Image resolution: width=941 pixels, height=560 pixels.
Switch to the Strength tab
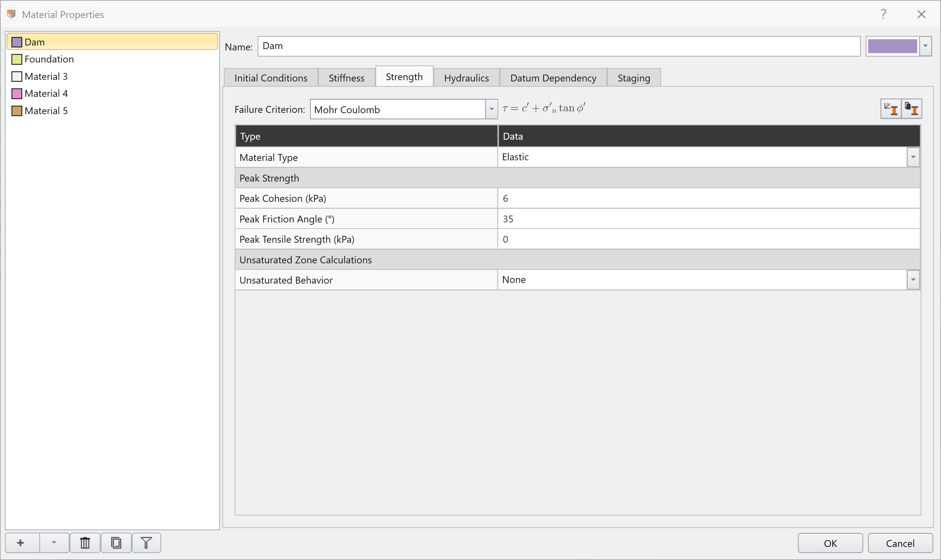[404, 77]
